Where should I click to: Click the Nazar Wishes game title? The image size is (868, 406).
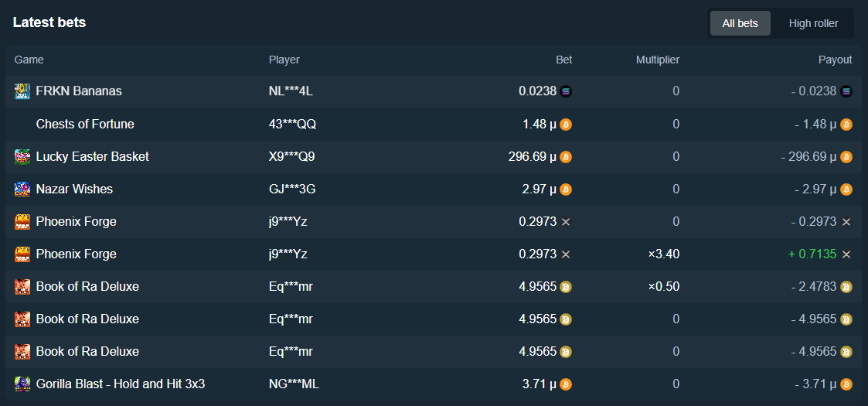pyautogui.click(x=74, y=189)
